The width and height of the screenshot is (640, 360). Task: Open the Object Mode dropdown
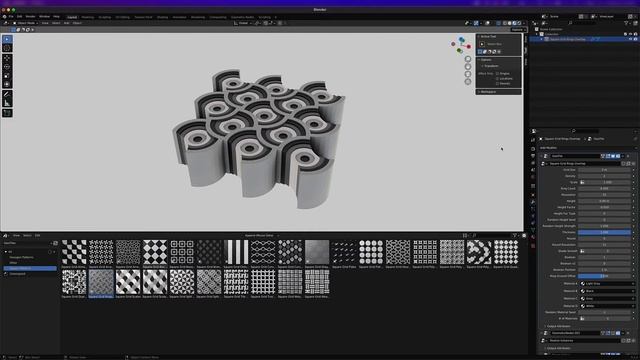coord(25,23)
